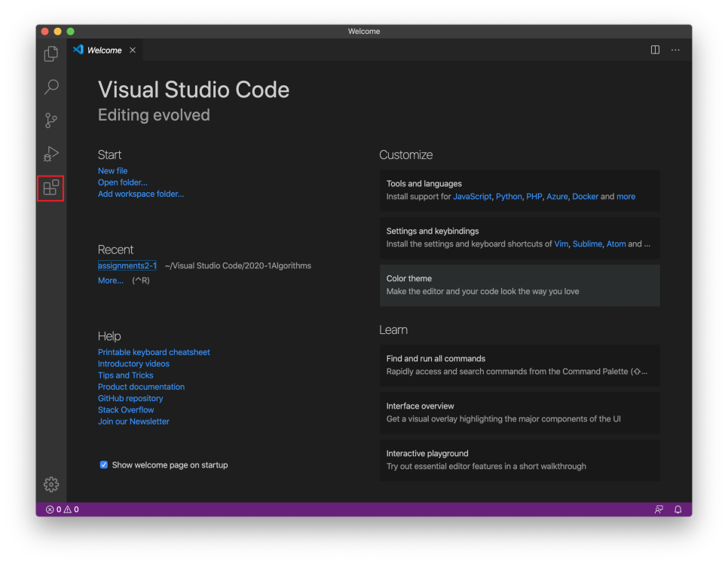Install Vim keybindings link
This screenshot has height=564, width=728.
(x=561, y=244)
